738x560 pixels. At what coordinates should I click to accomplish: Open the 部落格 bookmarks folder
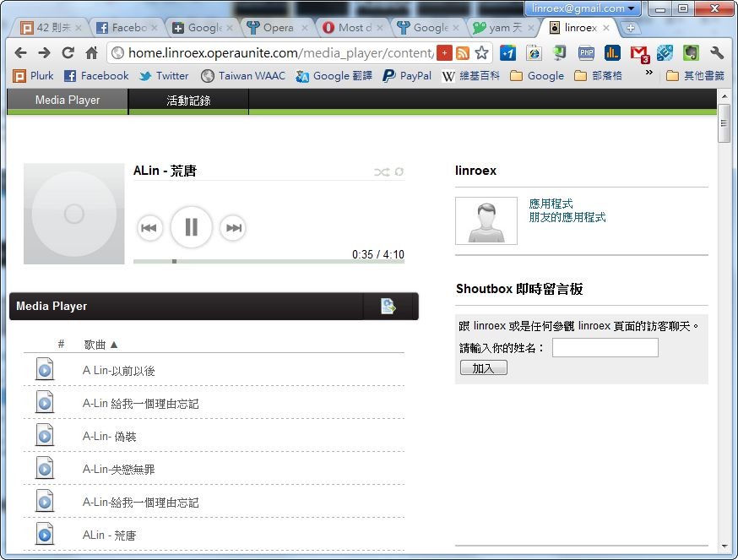point(599,75)
